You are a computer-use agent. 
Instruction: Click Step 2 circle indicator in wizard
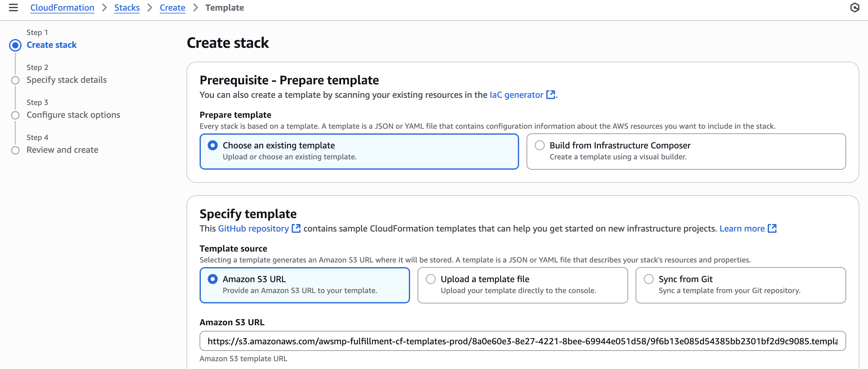pos(15,80)
